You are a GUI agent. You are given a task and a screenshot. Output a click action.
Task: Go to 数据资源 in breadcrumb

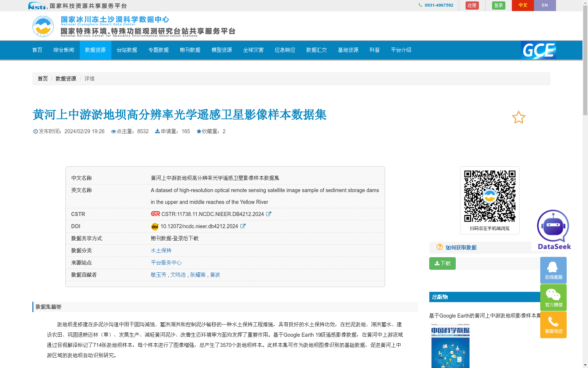pyautogui.click(x=66, y=79)
